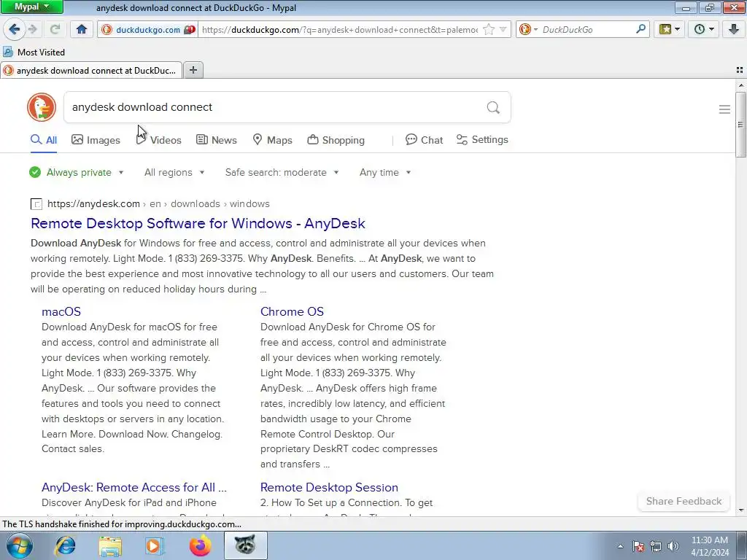Open the bookmarks menu toolbar button
The image size is (747, 560).
pyautogui.click(x=670, y=29)
